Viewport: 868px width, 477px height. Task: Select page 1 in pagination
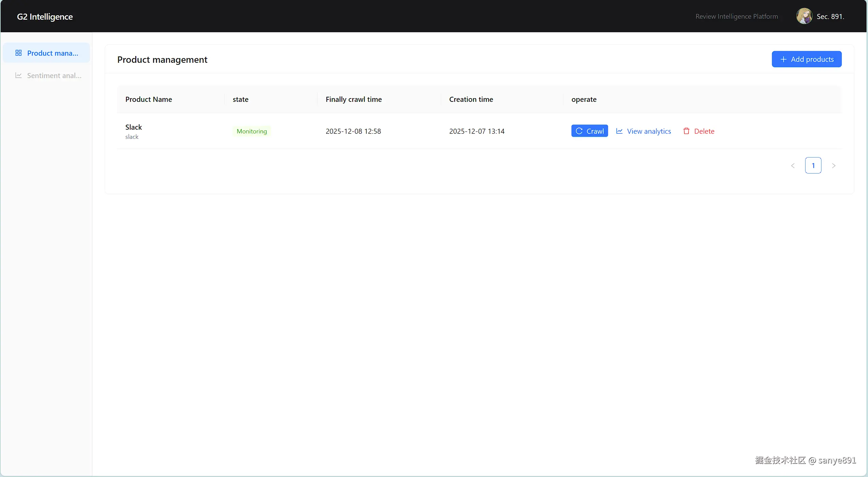813,166
